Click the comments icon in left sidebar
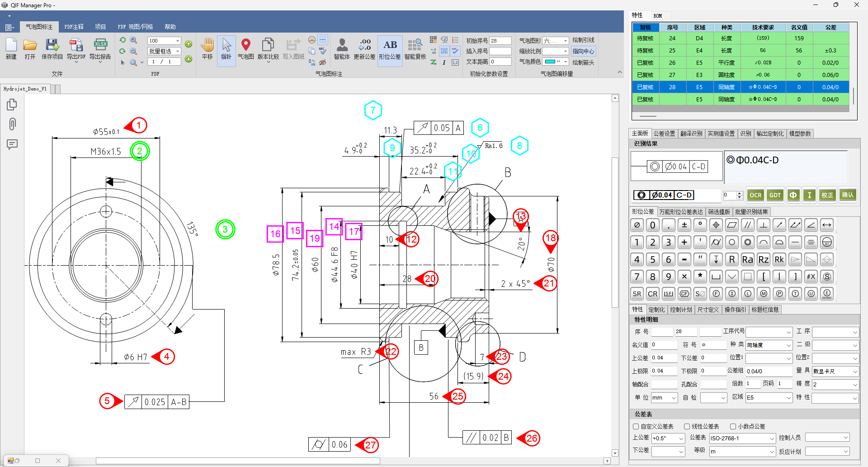The image size is (868, 467). pos(12,144)
